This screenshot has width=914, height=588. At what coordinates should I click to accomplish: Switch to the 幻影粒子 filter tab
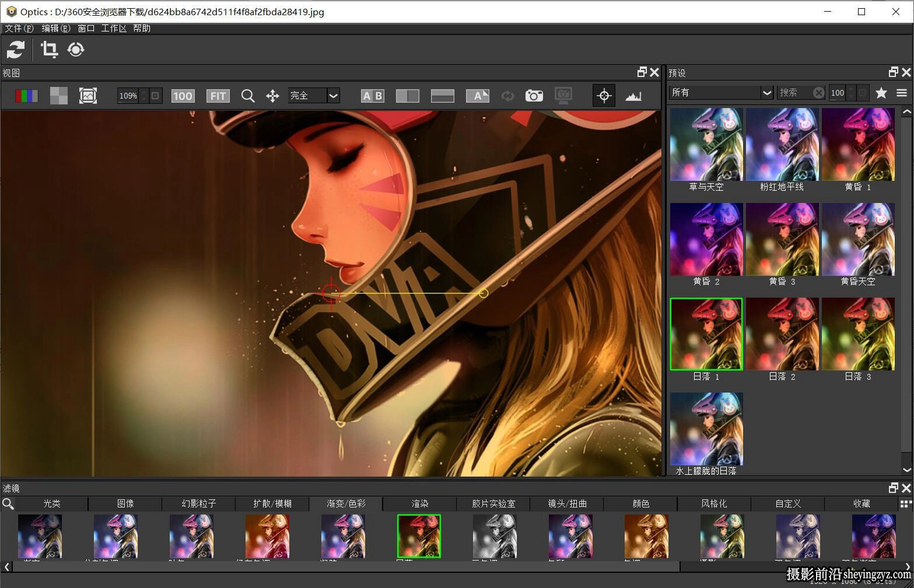click(199, 503)
